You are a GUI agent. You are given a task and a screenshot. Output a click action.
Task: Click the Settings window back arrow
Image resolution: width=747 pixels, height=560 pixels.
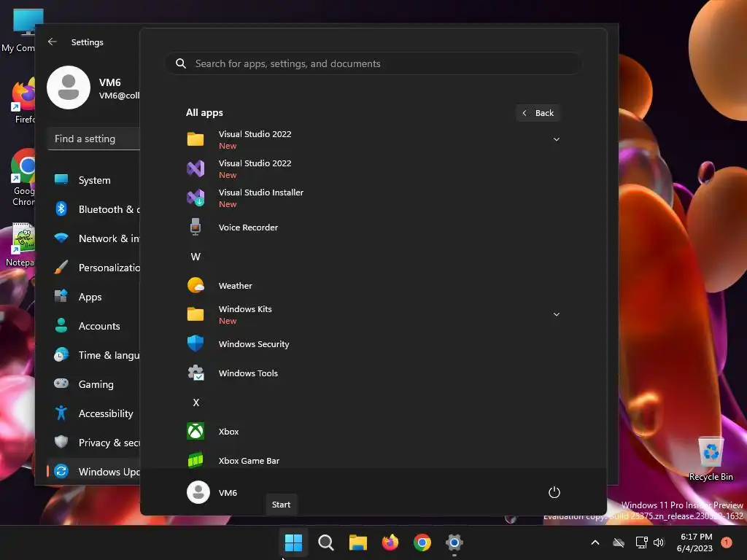[53, 42]
